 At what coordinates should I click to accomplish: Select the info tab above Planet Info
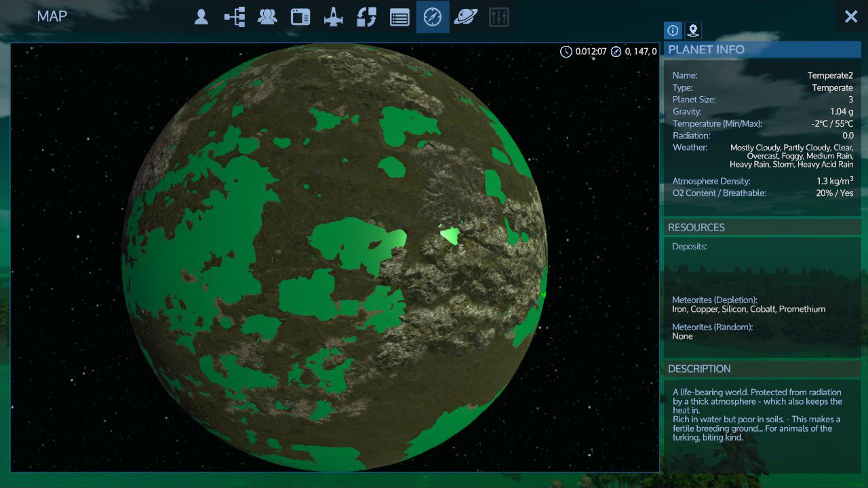click(673, 30)
